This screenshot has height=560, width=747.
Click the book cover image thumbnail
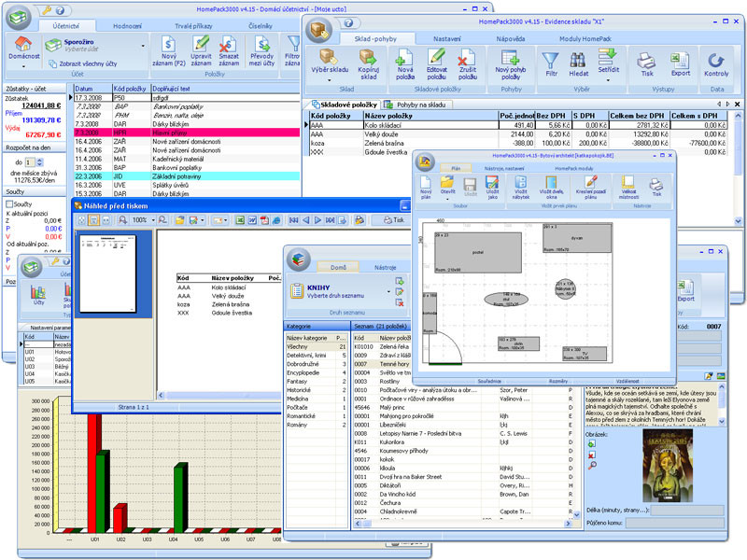pos(667,465)
